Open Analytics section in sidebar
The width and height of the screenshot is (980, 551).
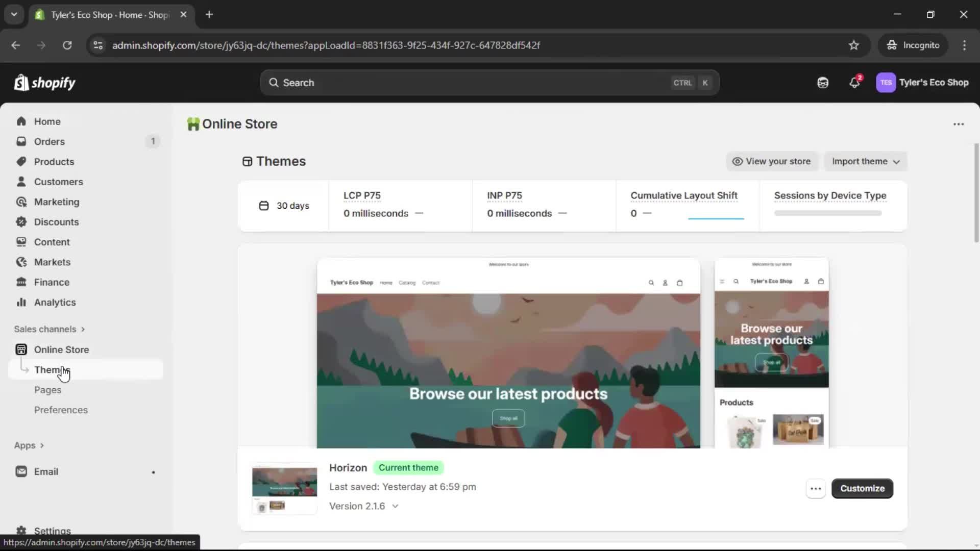pyautogui.click(x=55, y=303)
